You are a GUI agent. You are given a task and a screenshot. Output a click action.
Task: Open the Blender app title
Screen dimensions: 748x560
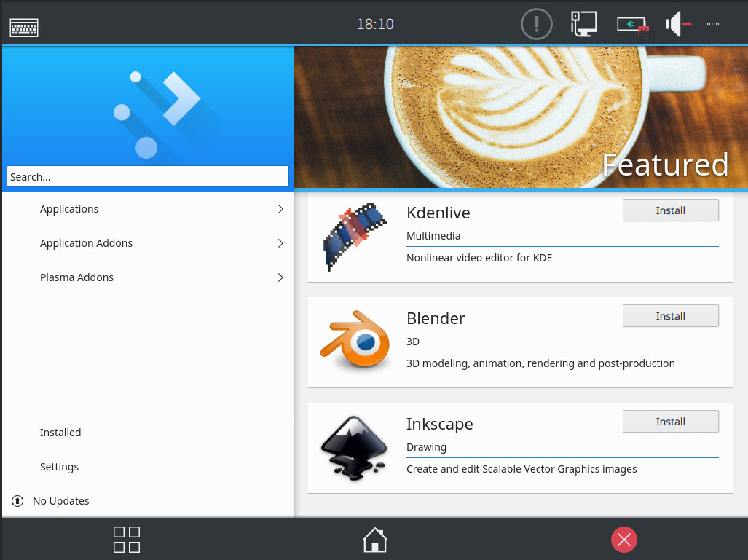pyautogui.click(x=436, y=318)
